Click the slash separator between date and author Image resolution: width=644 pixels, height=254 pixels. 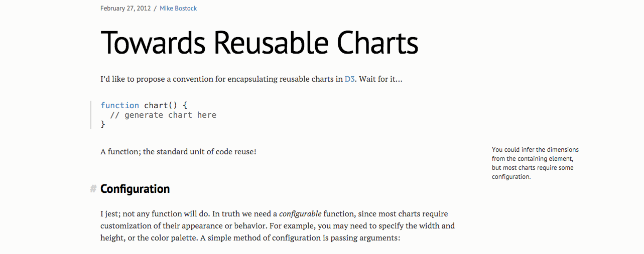155,9
